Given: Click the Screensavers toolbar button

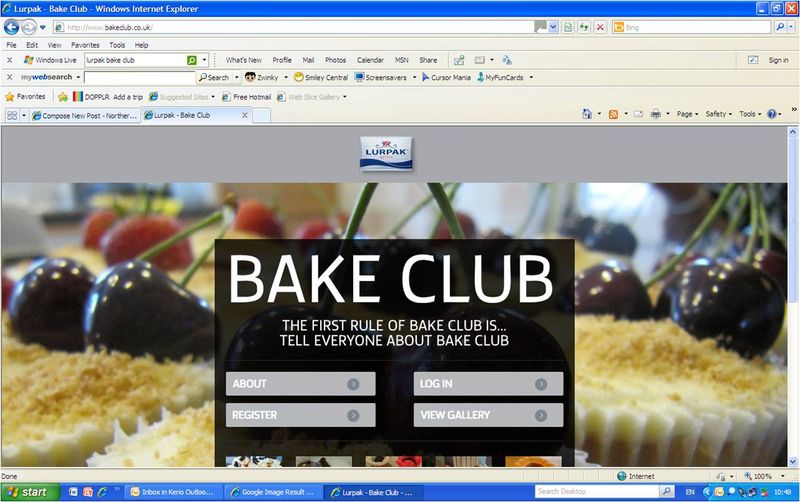Looking at the screenshot, I should tap(381, 78).
